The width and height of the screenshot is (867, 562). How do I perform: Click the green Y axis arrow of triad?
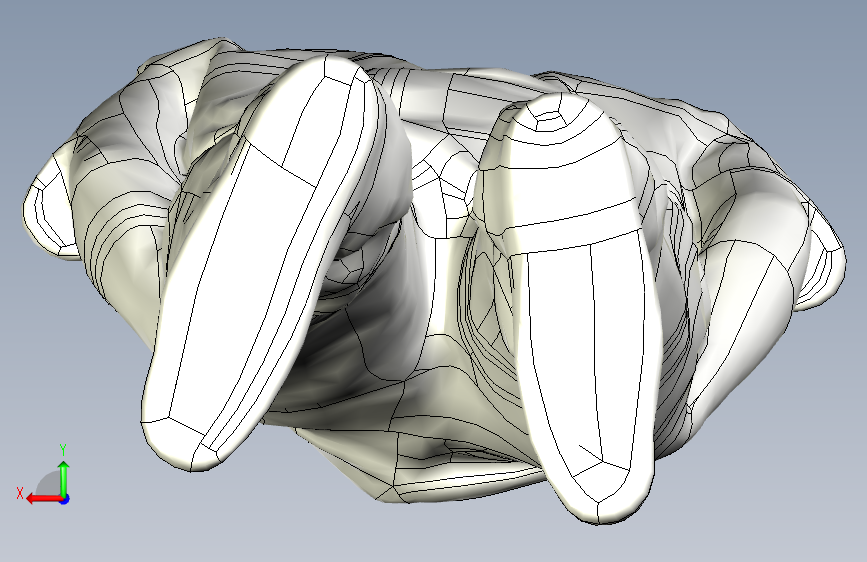tap(64, 478)
